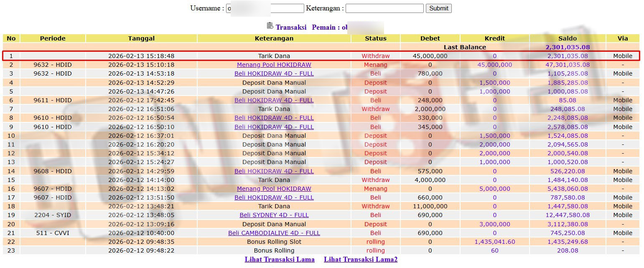Open Beli HOKIDRAW 4D - FULL in row 6
The height and width of the screenshot is (268, 644).
point(274,100)
